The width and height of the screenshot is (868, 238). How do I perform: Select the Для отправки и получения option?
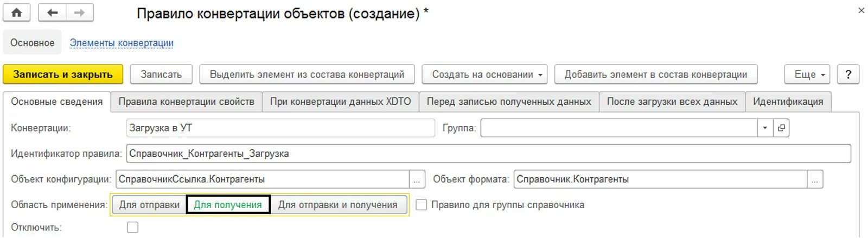point(337,205)
